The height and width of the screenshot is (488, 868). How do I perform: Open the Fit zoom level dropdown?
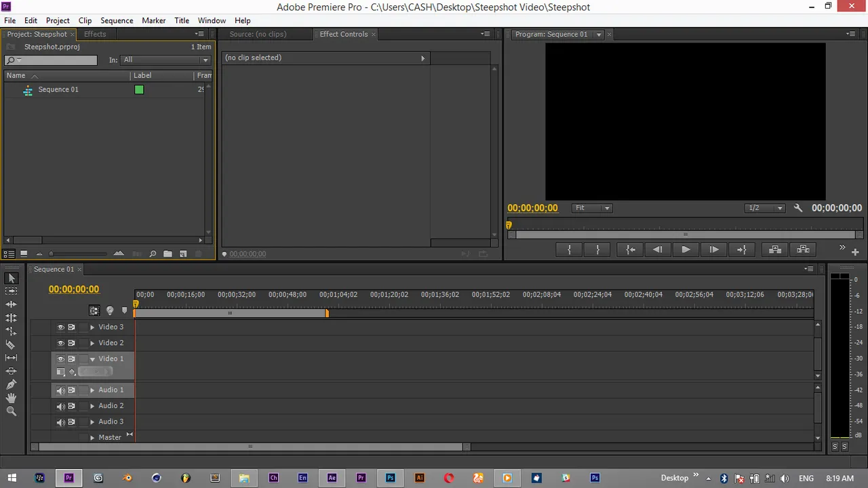coord(592,208)
